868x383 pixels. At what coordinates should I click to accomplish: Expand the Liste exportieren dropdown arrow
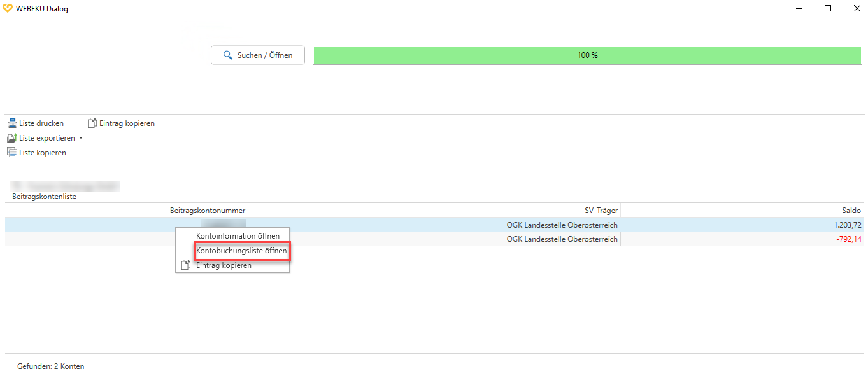(x=81, y=138)
